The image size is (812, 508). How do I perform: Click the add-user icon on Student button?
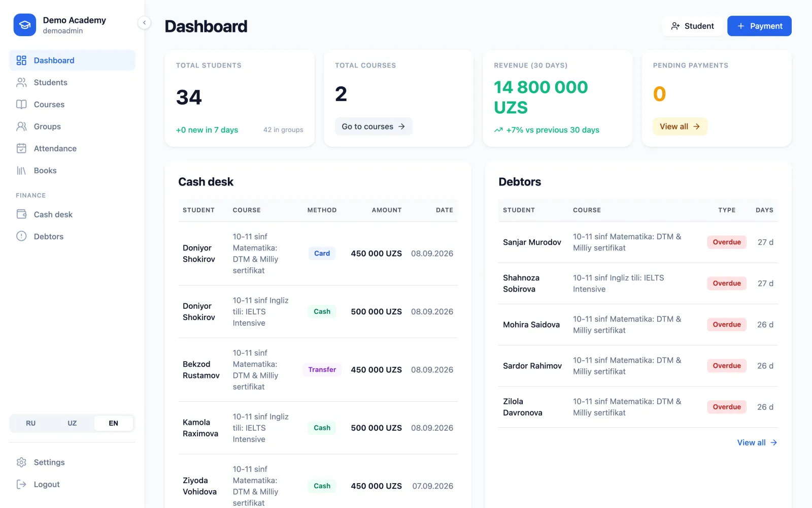(x=675, y=26)
